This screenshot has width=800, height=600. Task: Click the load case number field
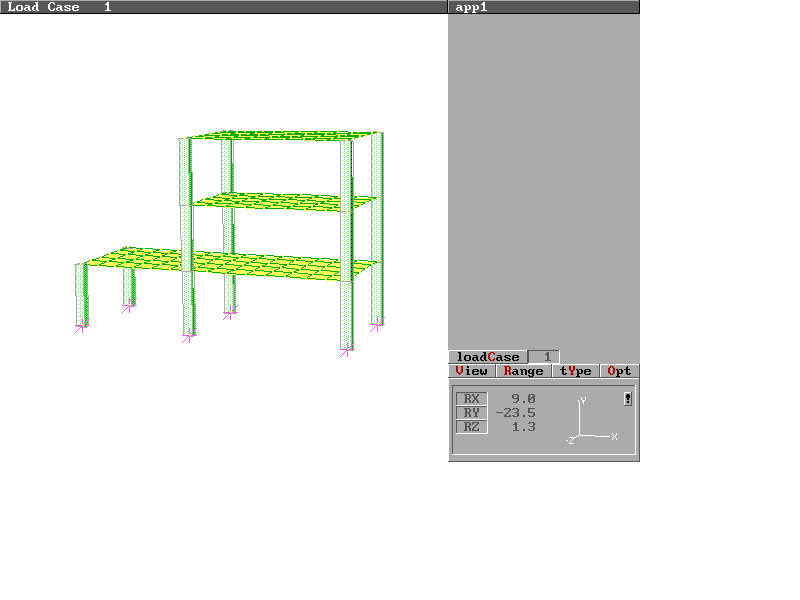546,357
